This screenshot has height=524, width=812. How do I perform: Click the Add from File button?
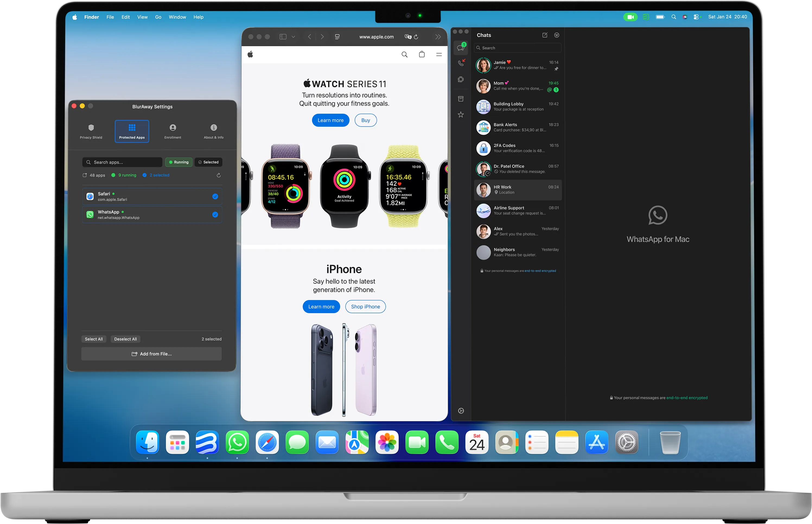[x=151, y=354]
